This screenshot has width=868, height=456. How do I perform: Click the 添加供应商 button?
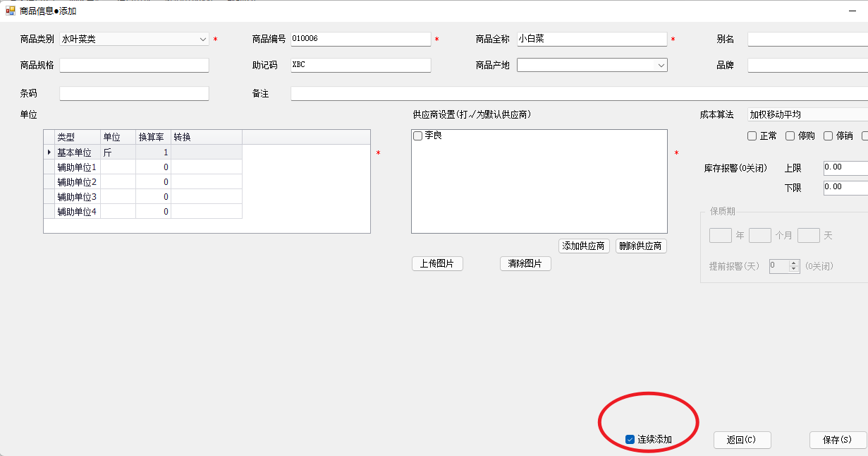584,246
